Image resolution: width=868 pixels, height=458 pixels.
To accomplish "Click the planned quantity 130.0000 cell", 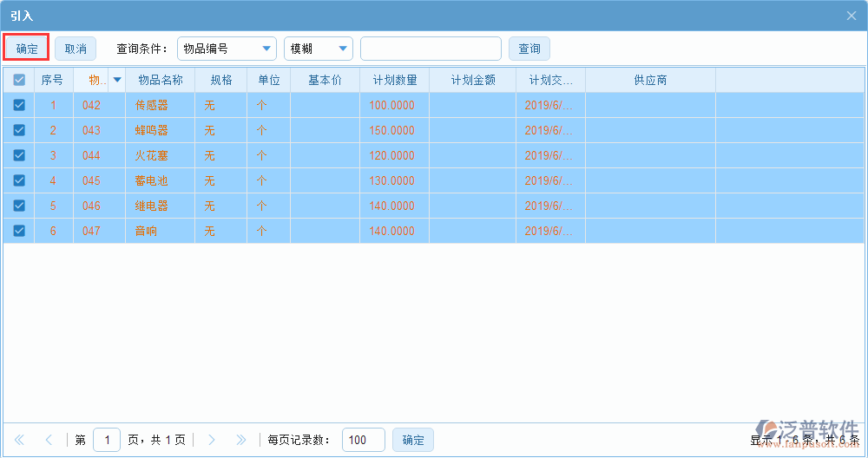I will [x=394, y=180].
